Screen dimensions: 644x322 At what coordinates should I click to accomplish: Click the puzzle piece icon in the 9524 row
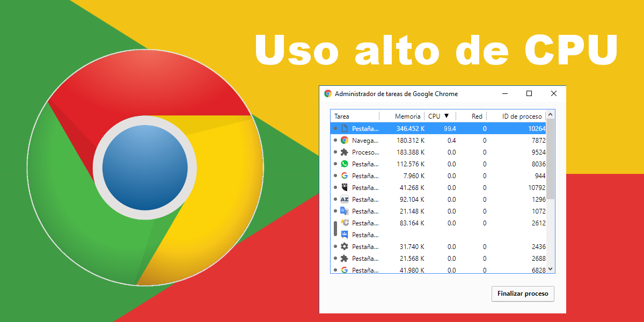coord(345,152)
